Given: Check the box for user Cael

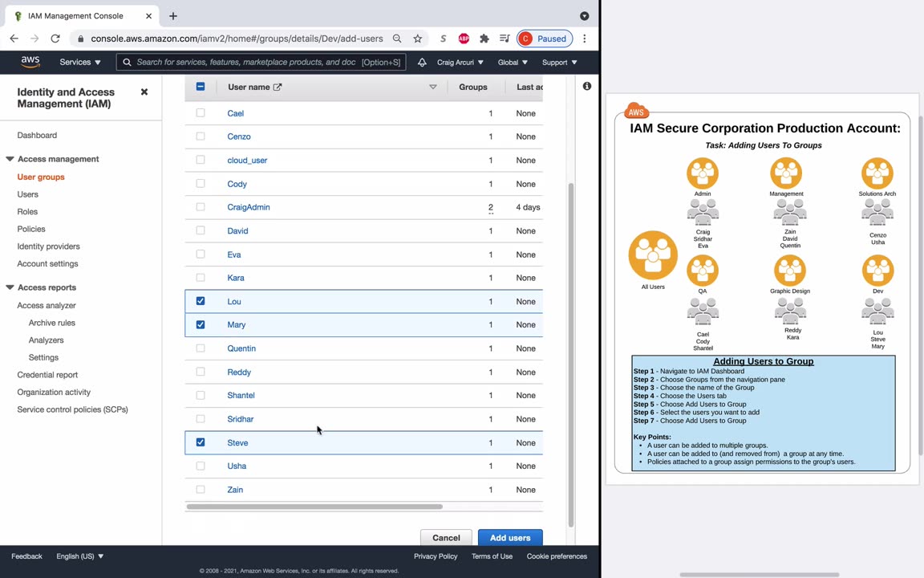Looking at the screenshot, I should 201,112.
